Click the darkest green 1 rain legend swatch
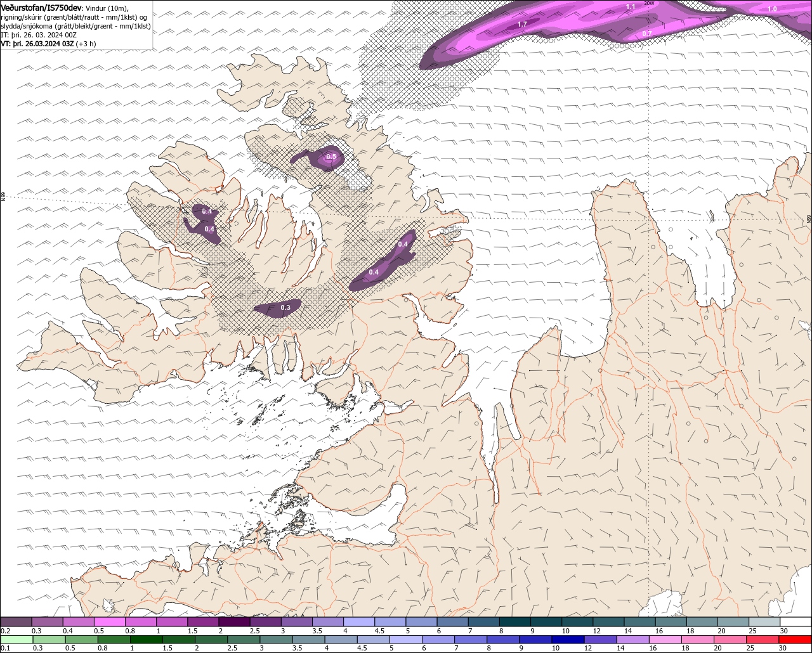812x653 pixels. pos(147,639)
